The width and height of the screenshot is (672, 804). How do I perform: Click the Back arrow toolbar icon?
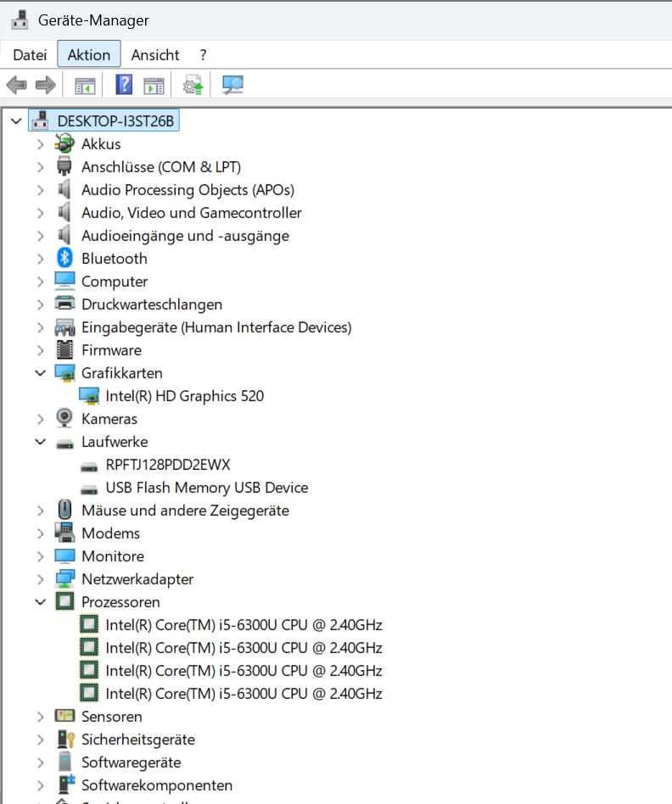(16, 85)
